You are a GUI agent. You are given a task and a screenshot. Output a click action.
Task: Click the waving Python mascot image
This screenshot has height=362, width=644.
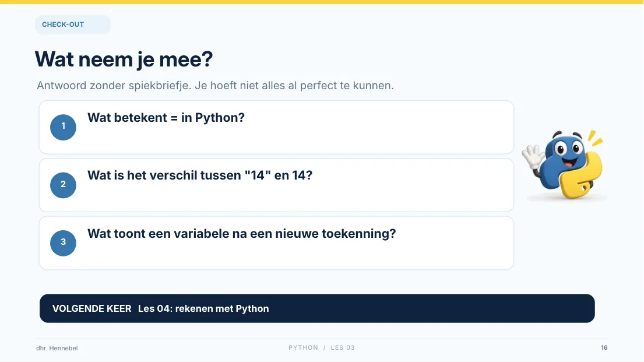(565, 165)
